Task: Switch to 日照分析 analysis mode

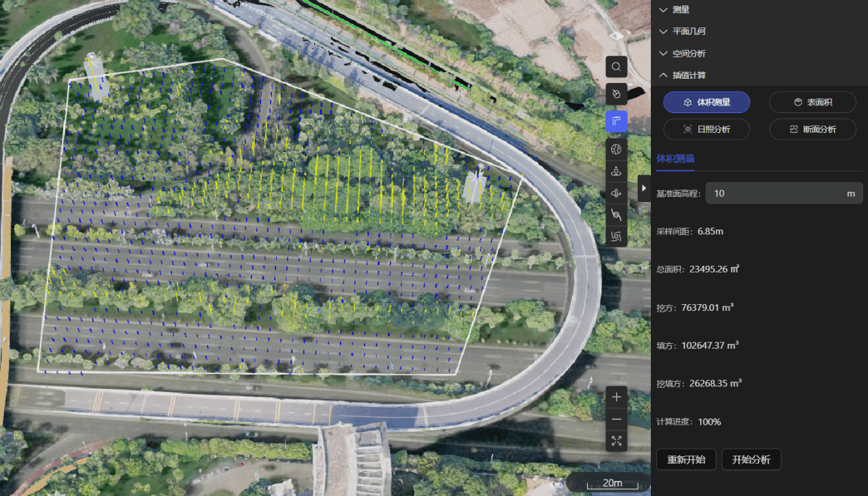Action: coord(706,129)
